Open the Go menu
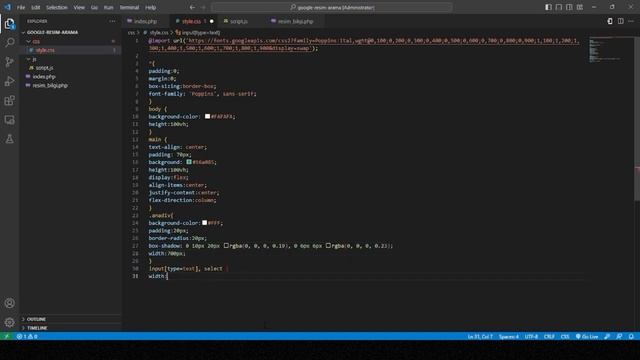 click(94, 7)
